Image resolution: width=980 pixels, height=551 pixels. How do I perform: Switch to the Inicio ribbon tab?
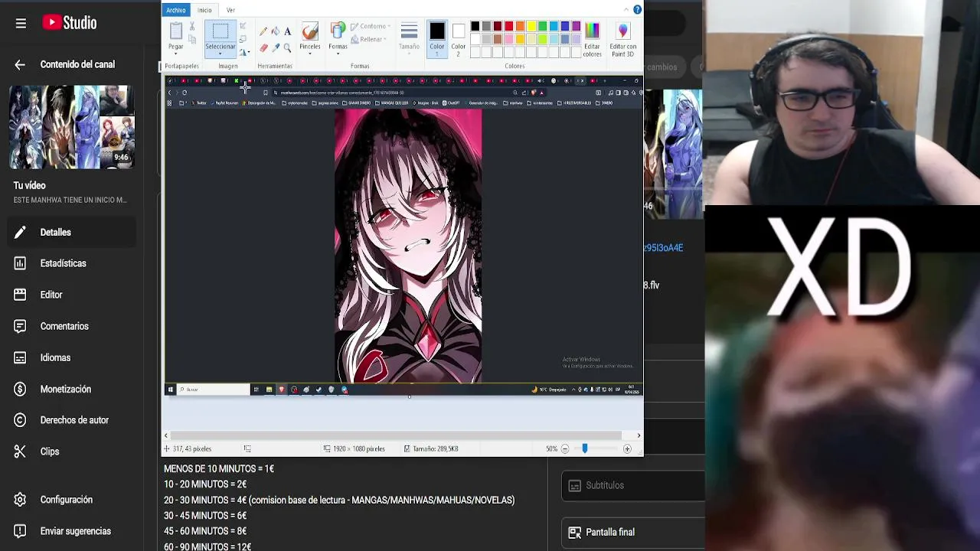[x=204, y=10]
